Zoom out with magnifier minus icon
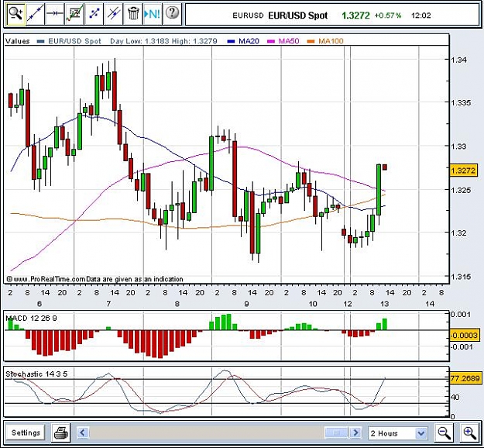Screen dimensions: 484x448 [x=445, y=432]
